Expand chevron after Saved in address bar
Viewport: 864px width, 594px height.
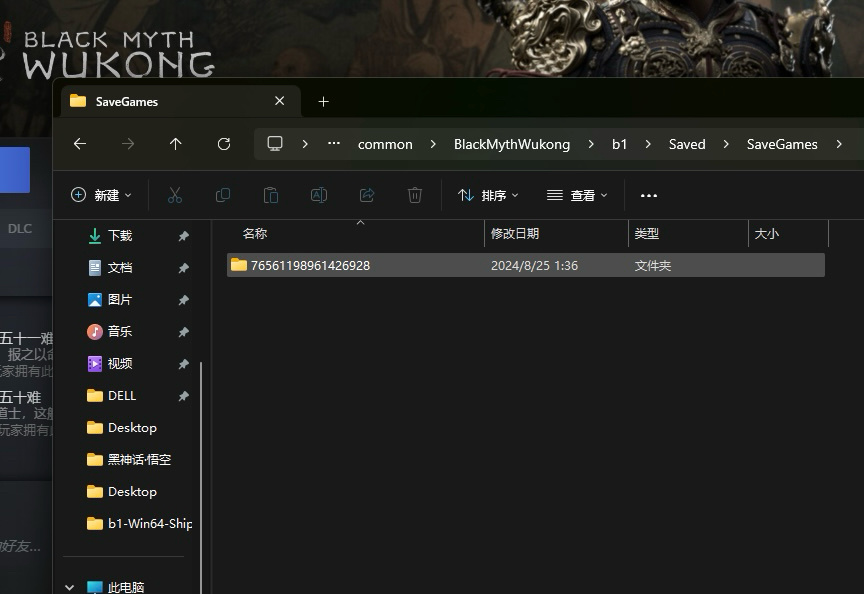[x=726, y=144]
